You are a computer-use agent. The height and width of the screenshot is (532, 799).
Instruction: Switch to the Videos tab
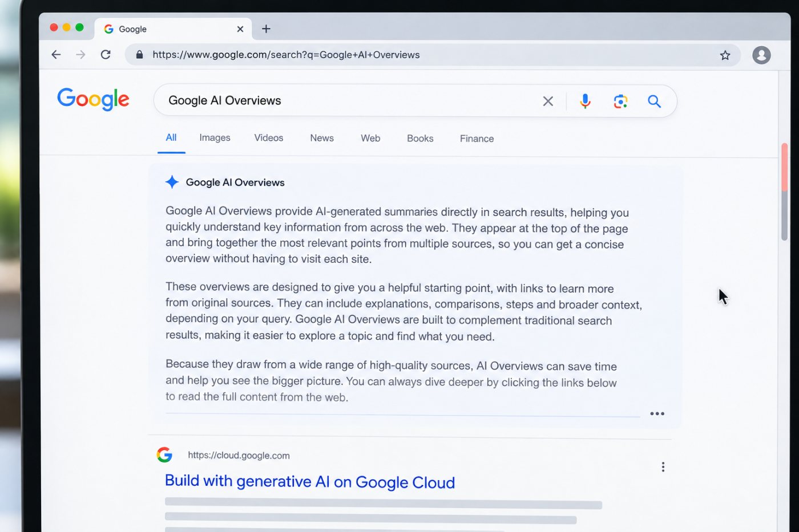pyautogui.click(x=269, y=138)
